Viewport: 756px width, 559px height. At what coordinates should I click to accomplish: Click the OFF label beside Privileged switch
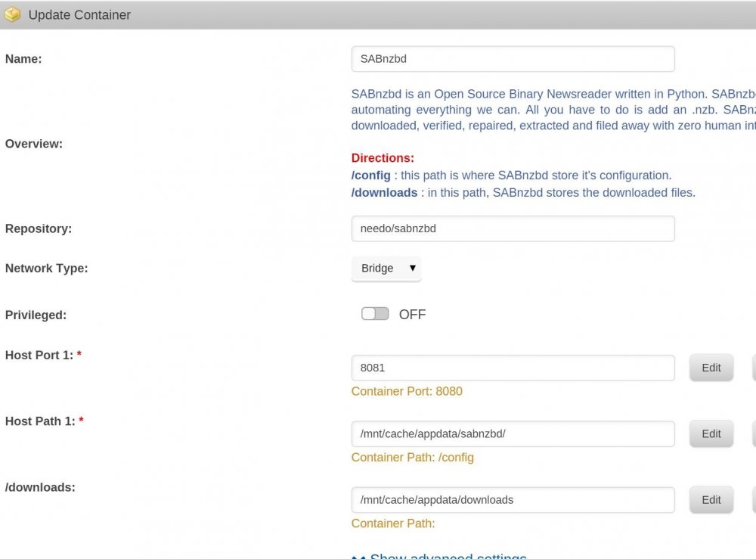[x=412, y=315]
